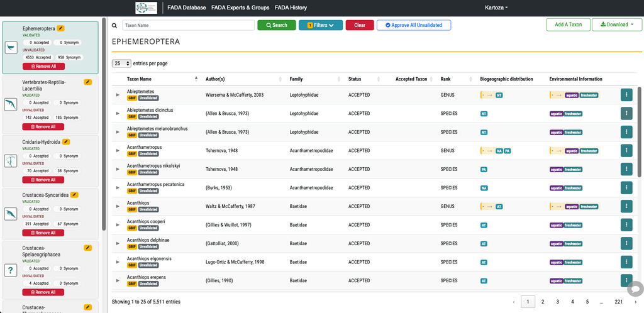
Task: Click the Vertebrates-Reptilia-Lacertilia lizard thumbnail
Action: click(11, 104)
